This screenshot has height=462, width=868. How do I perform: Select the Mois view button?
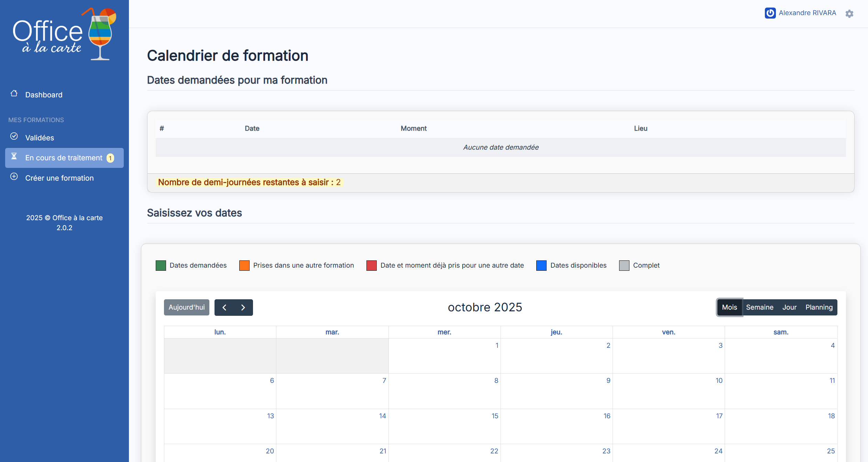[729, 308]
